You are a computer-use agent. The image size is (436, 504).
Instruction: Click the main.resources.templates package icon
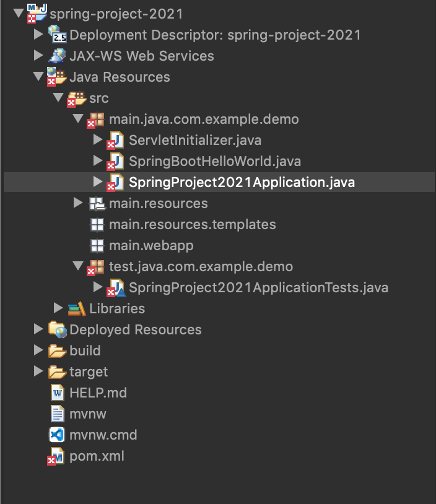(97, 225)
